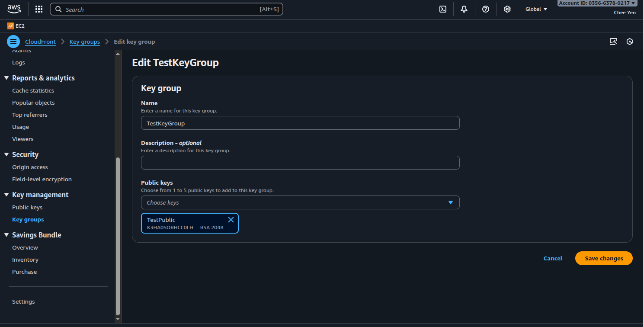Select Key groups in sidebar
The width and height of the screenshot is (644, 327).
28,219
